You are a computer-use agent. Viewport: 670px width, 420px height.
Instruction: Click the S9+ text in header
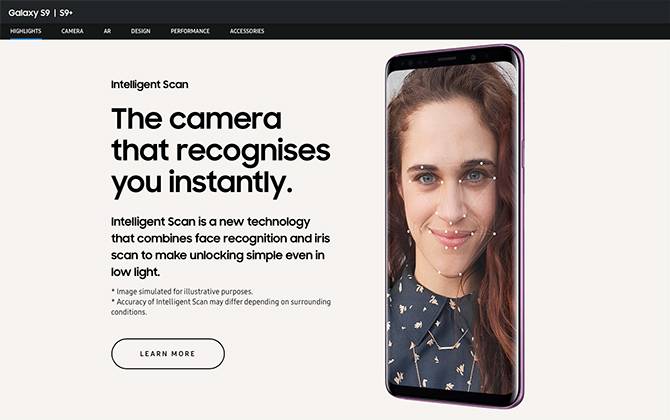[x=66, y=13]
